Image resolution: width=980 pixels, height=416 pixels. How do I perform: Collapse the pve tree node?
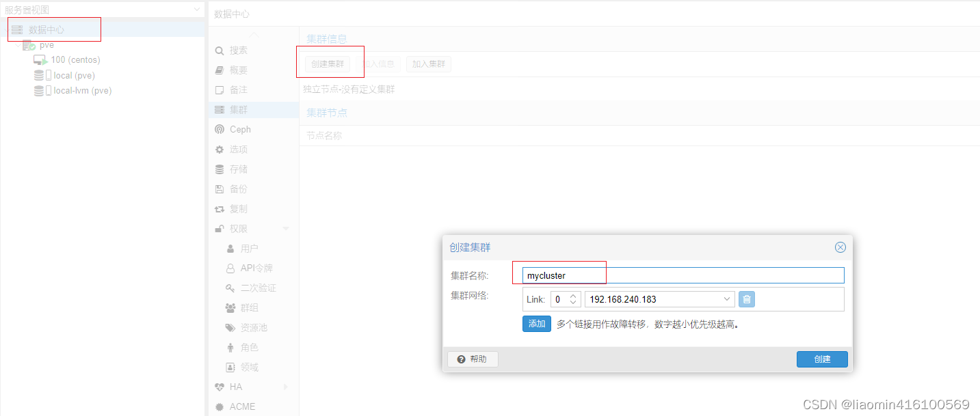click(18, 45)
